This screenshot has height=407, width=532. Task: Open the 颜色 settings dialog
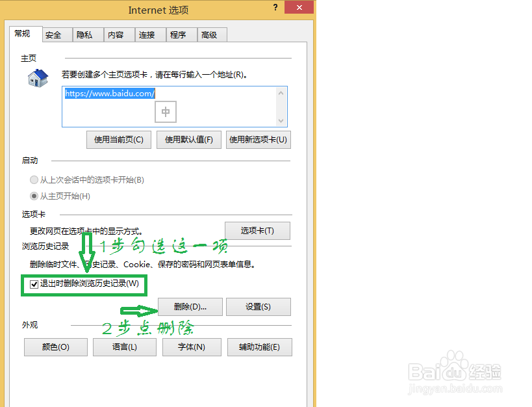click(x=55, y=347)
